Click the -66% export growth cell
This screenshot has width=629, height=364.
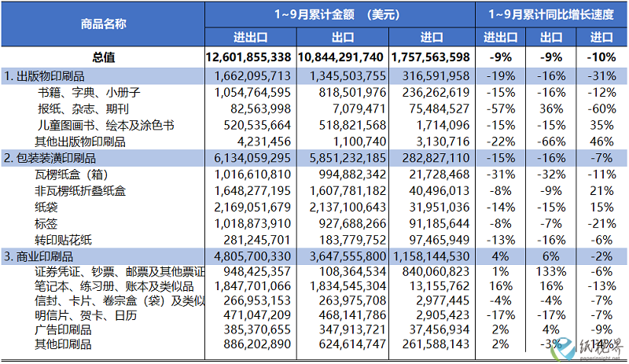click(x=551, y=142)
